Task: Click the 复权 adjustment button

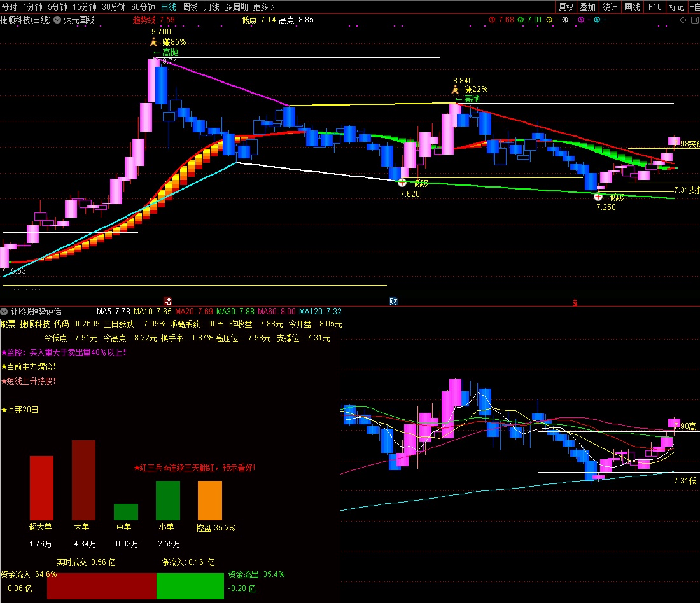Action: (x=566, y=7)
